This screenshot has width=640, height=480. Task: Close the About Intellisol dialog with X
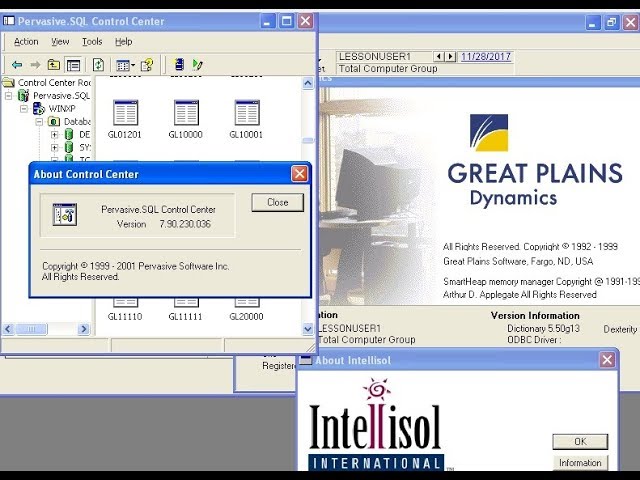click(x=607, y=360)
